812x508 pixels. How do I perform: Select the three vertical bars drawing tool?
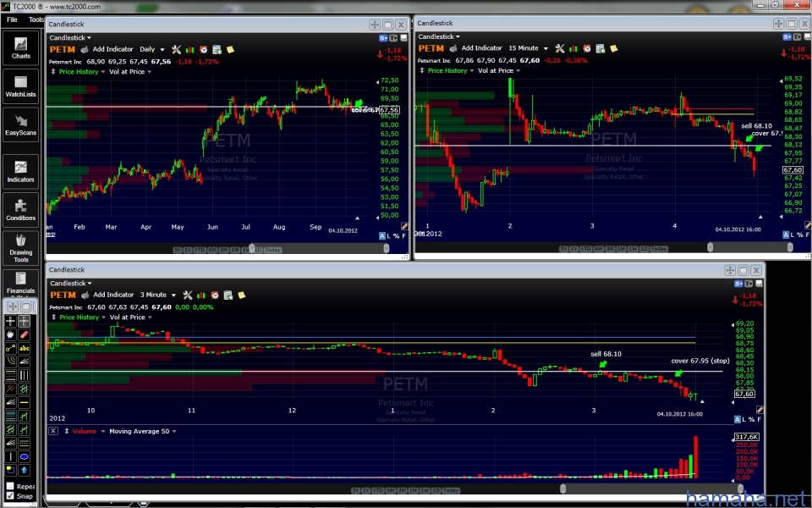(x=24, y=375)
